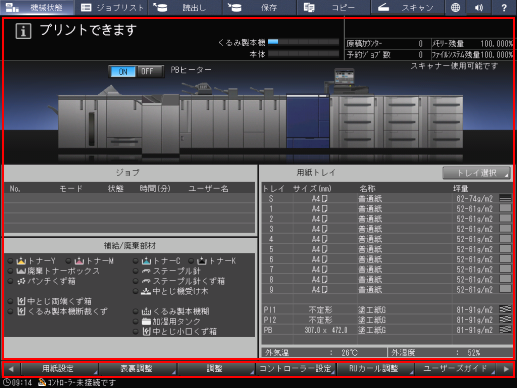Open コントローラー設定
Screen dimensions: 517x388
pos(296,369)
